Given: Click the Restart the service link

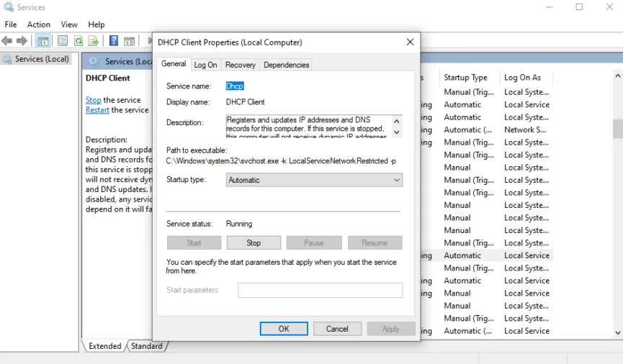Looking at the screenshot, I should point(97,110).
